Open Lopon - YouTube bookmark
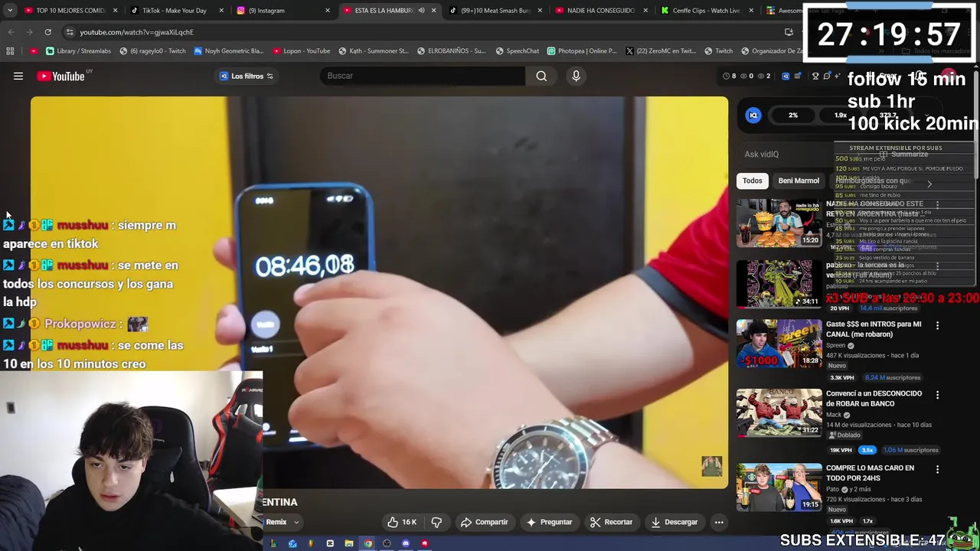 click(301, 51)
